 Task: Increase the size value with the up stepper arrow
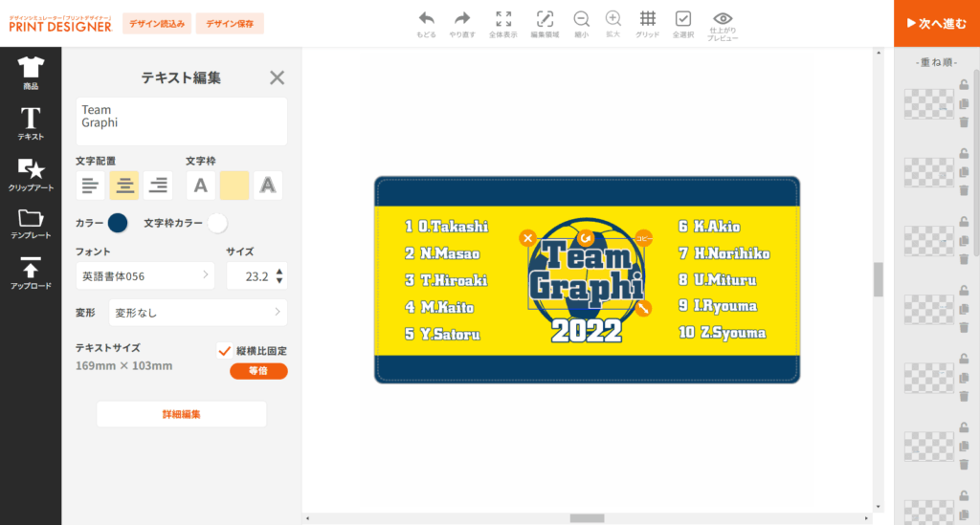pyautogui.click(x=278, y=271)
